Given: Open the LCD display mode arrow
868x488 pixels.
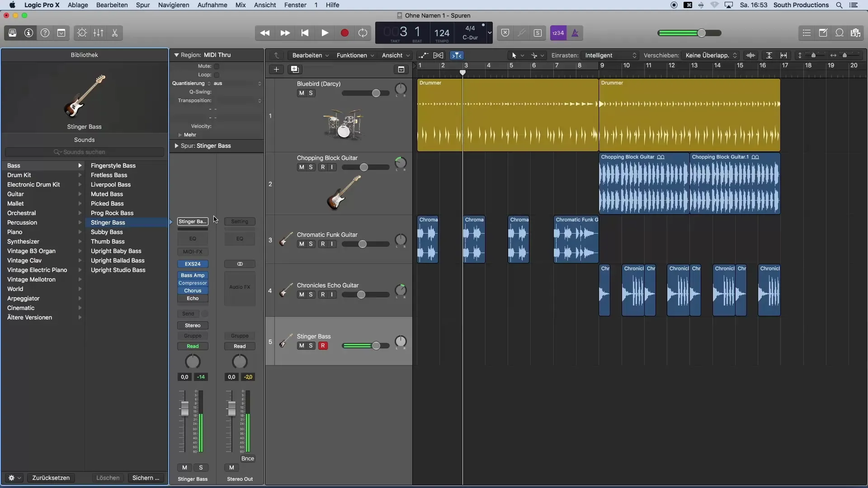Looking at the screenshot, I should pos(490,33).
